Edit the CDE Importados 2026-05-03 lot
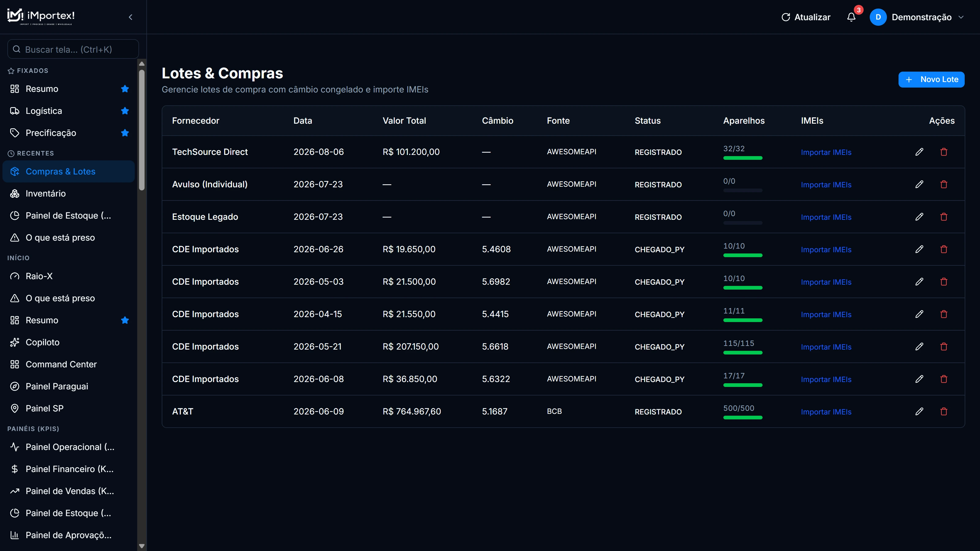980x551 pixels. [919, 282]
